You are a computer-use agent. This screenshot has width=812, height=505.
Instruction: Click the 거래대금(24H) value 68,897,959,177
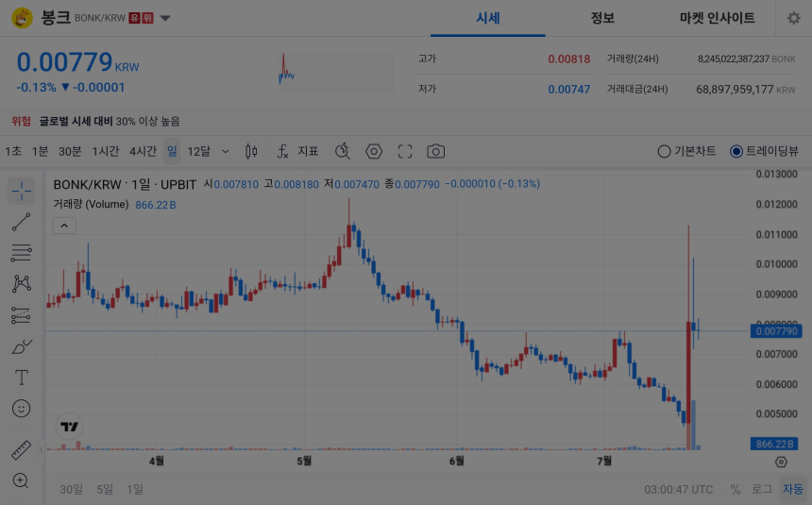[735, 89]
